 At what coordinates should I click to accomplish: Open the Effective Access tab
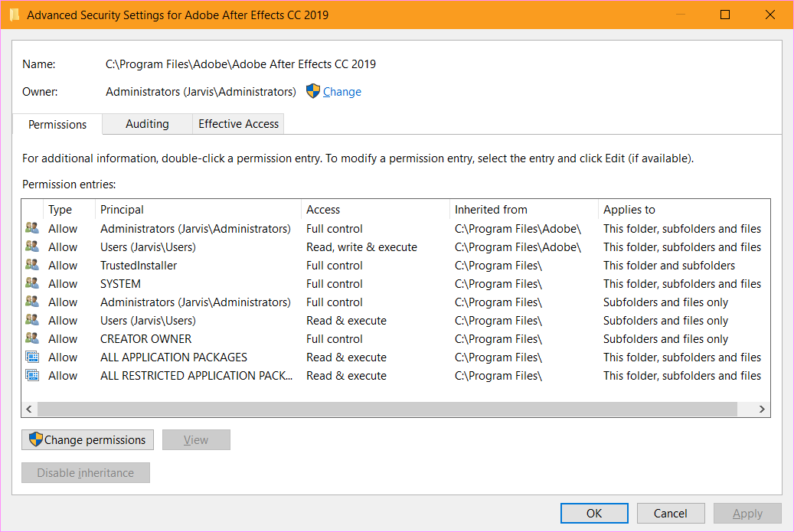click(238, 124)
